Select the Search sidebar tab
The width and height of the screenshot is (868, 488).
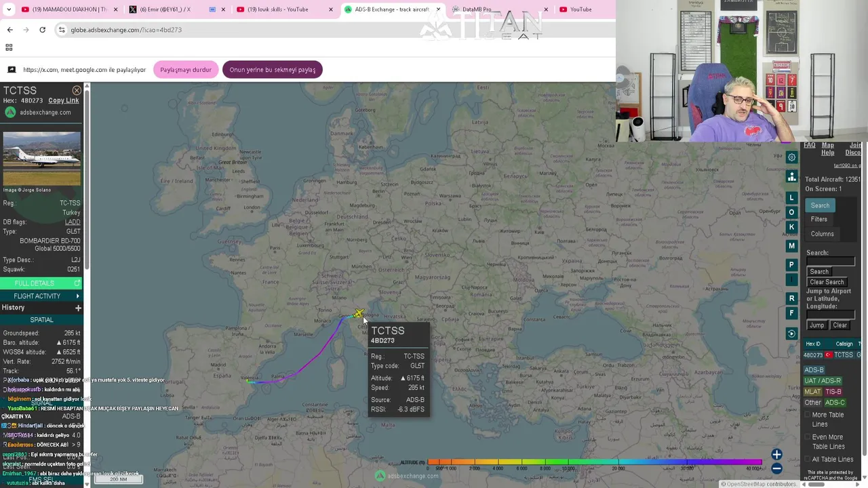[820, 205]
